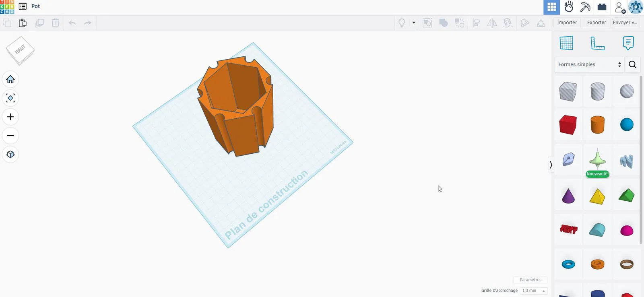Screen dimensions: 644x297
Task: Click the Copy icon in toolbar
Action: [7, 23]
